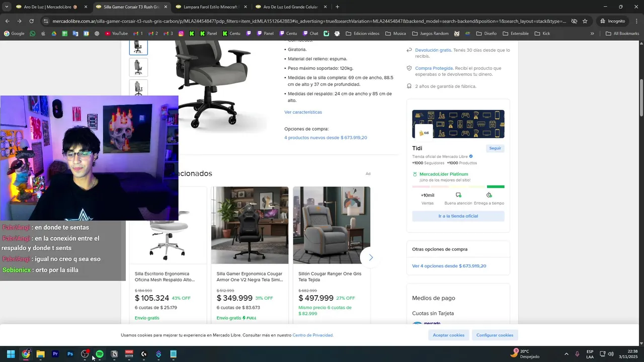Screen dimensions: 644x362
Task: Expand the Kick bookmark folder
Action: pyautogui.click(x=542, y=34)
